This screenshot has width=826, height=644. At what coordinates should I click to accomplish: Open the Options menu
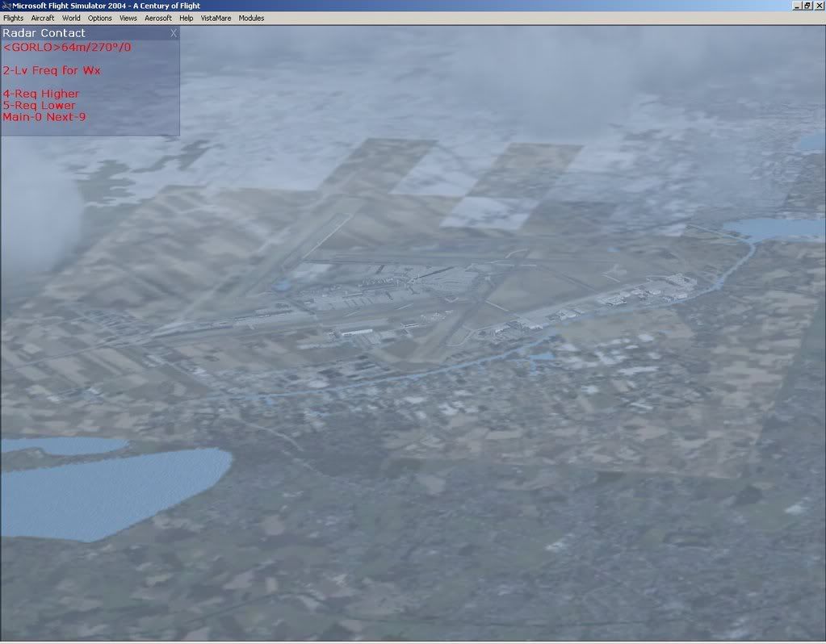point(99,18)
